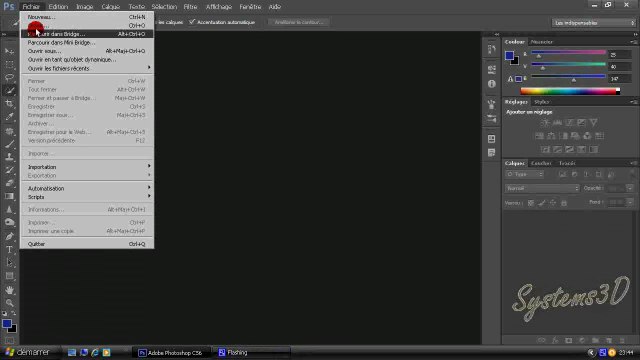
Task: Select the Path Selection tool
Action: point(9,263)
